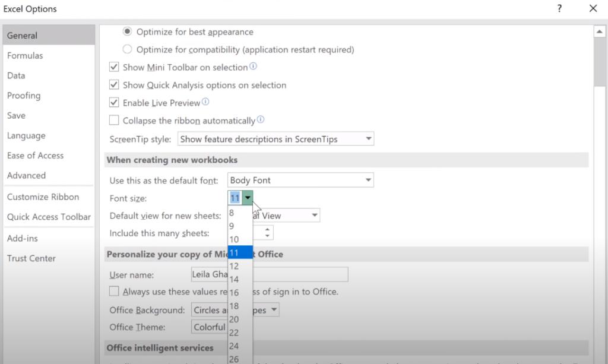Open the Formulas options category
The image size is (608, 364).
49,55
